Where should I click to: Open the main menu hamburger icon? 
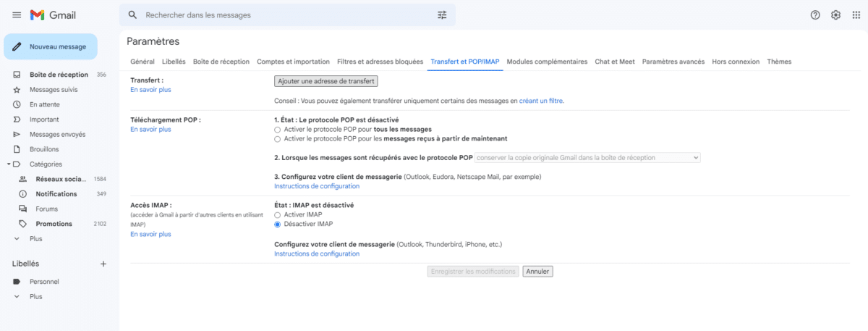click(x=17, y=15)
